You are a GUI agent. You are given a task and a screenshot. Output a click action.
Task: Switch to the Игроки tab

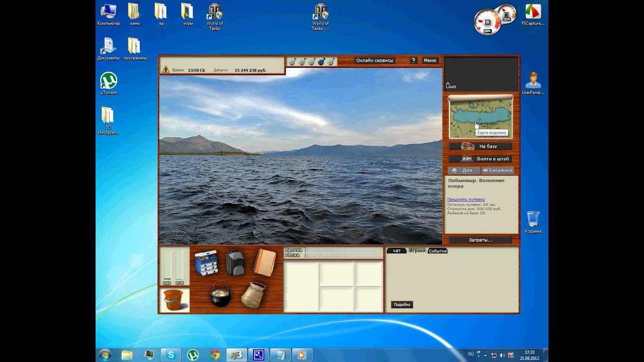[417, 250]
